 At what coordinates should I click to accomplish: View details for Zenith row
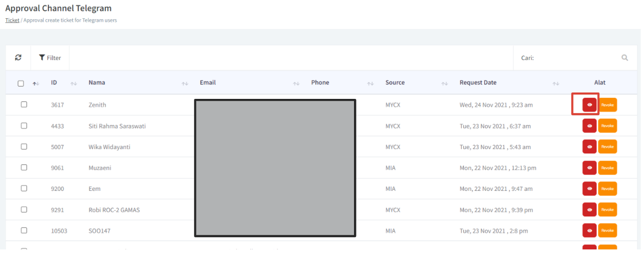click(589, 105)
